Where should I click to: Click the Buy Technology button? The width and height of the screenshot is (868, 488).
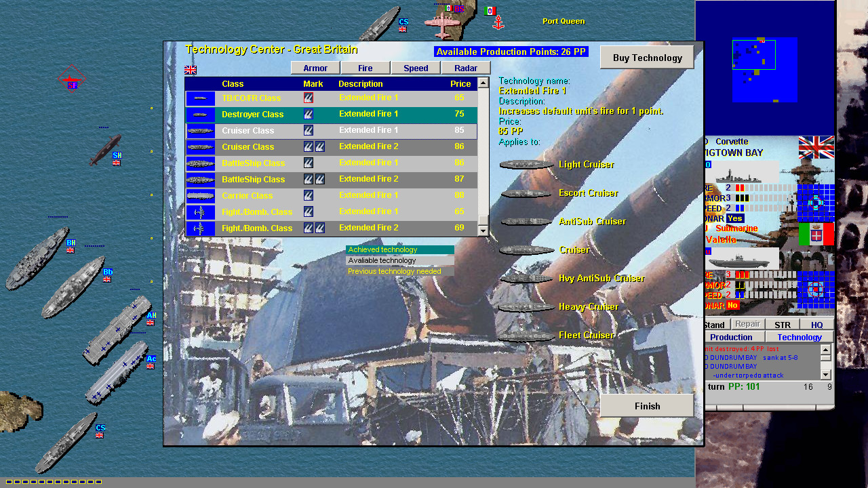click(646, 57)
